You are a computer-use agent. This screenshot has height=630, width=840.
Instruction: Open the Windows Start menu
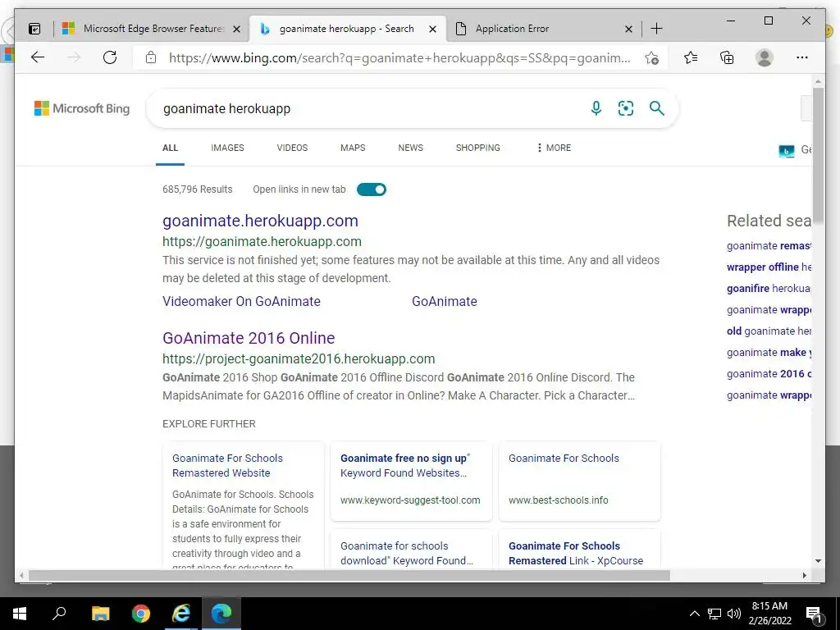point(20,614)
